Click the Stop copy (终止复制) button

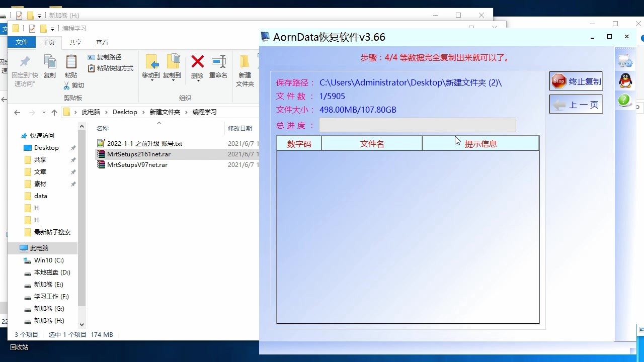tap(576, 81)
